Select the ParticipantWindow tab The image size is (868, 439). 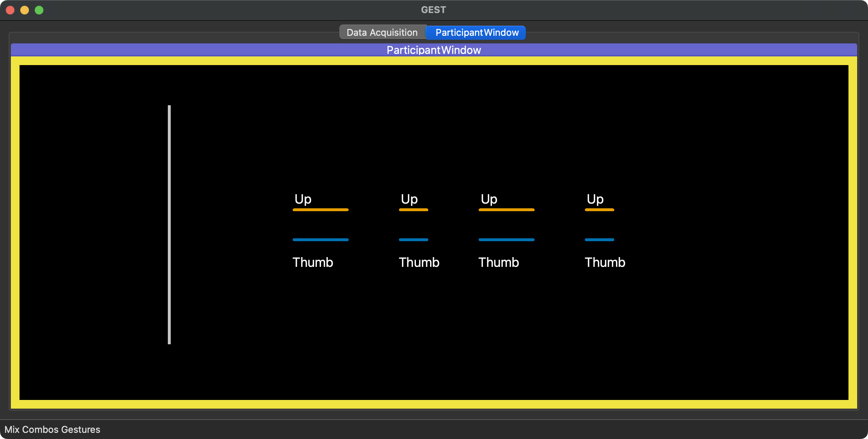click(x=477, y=33)
